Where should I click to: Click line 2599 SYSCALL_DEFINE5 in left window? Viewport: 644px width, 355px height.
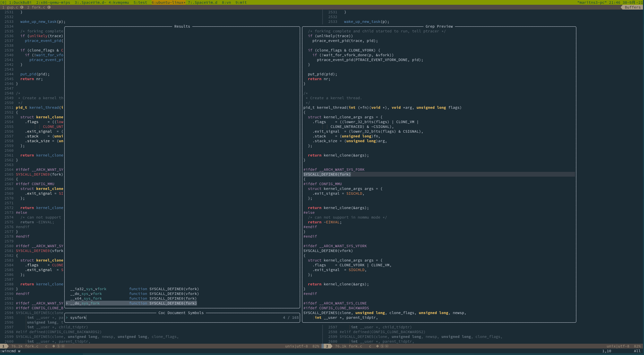tap(97, 337)
